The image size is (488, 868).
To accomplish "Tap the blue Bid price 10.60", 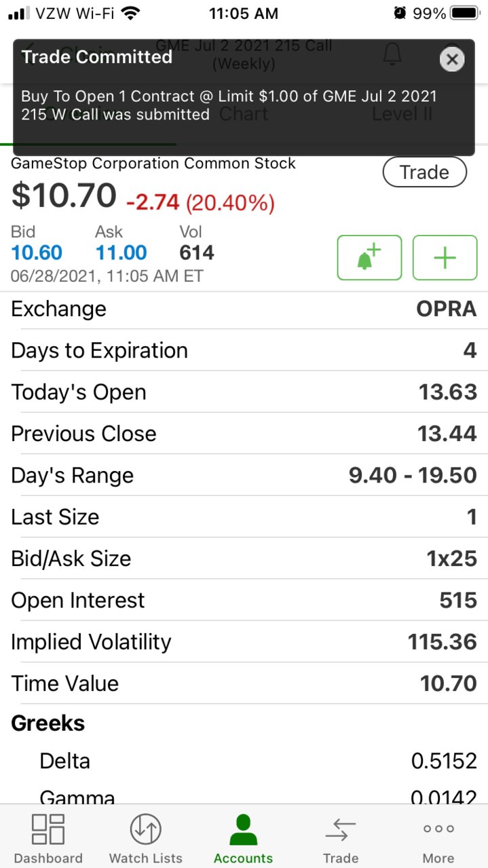I will coord(37,253).
